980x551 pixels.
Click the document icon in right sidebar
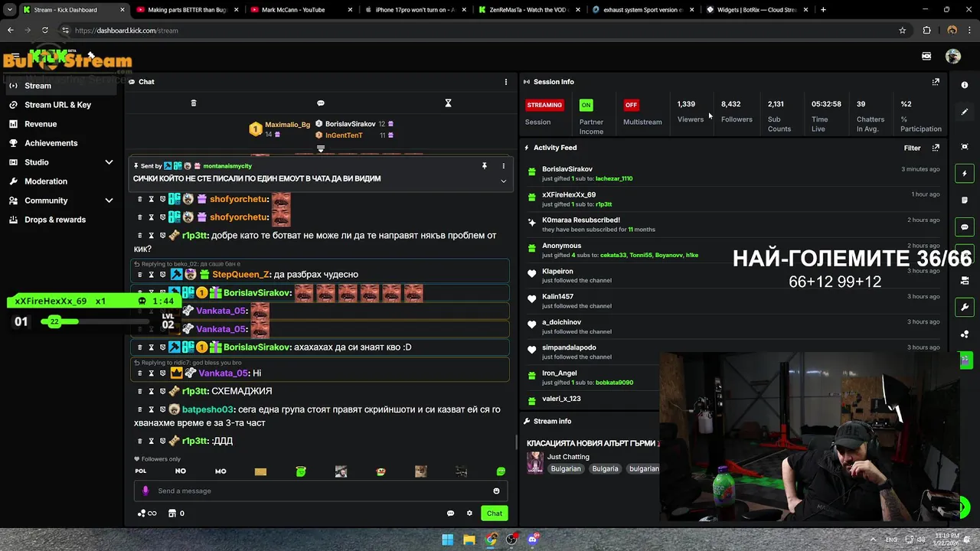pos(965,200)
